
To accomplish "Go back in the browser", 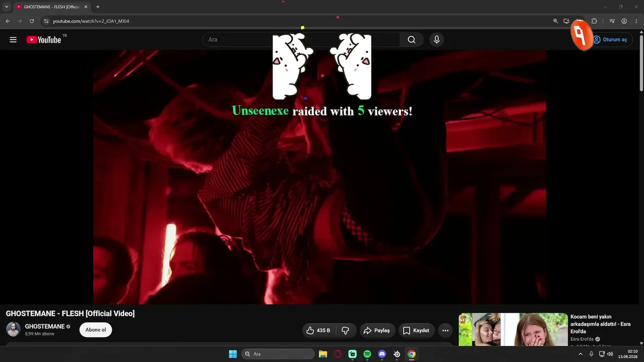I will coord(8,21).
